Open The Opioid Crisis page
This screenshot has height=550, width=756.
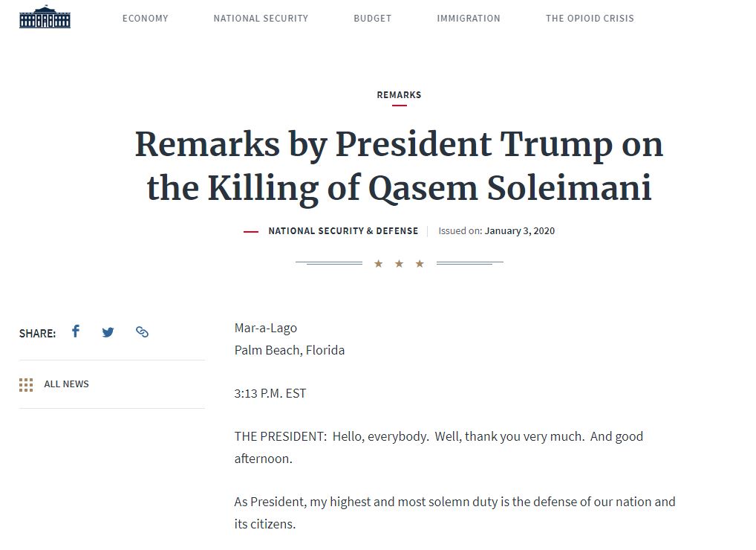(x=590, y=19)
